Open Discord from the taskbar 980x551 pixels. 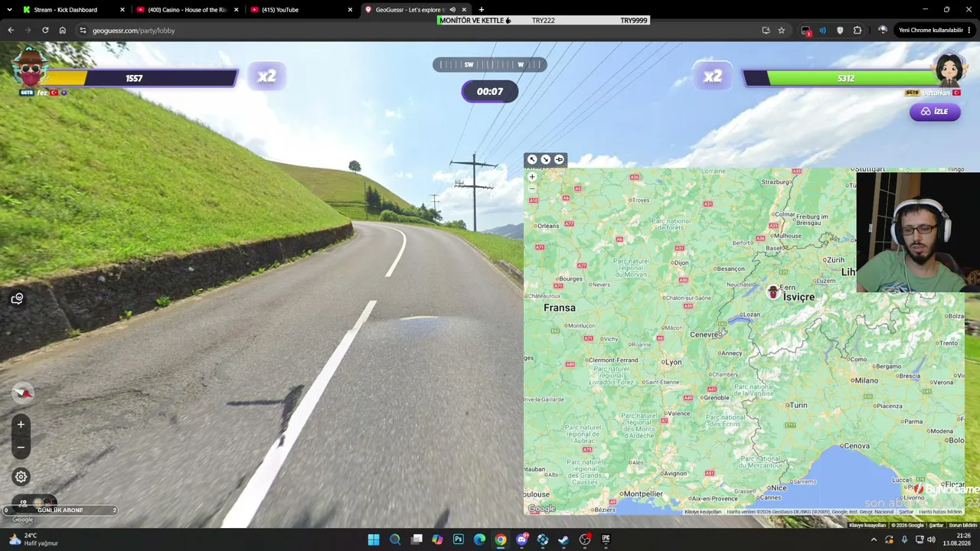pyautogui.click(x=522, y=540)
